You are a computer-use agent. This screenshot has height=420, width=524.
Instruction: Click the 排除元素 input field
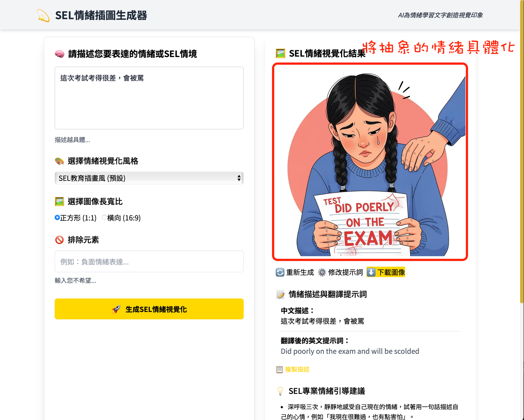(149, 262)
